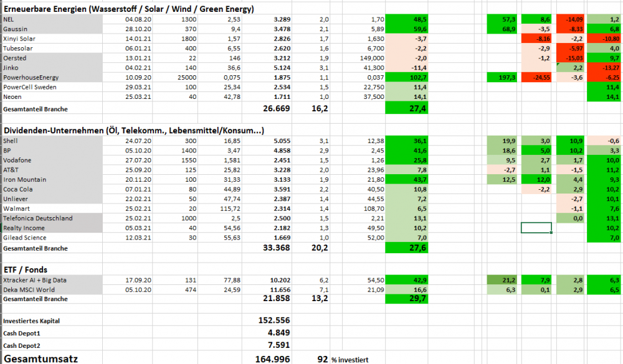Select the Vodafone name cell

click(x=52, y=161)
